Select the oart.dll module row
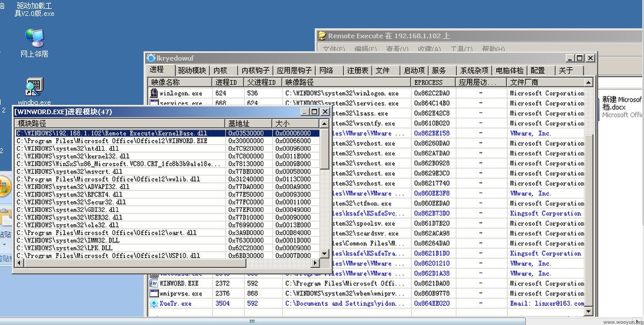The image size is (644, 325). pyautogui.click(x=167, y=233)
